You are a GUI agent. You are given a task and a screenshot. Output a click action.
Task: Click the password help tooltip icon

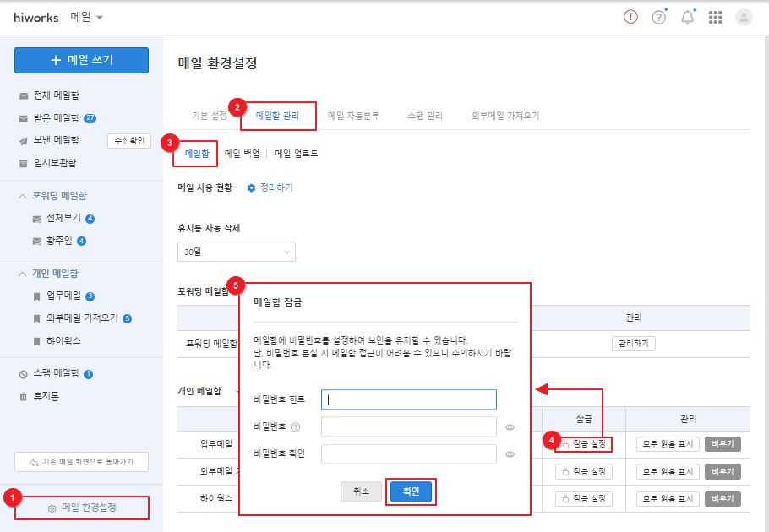click(x=295, y=427)
